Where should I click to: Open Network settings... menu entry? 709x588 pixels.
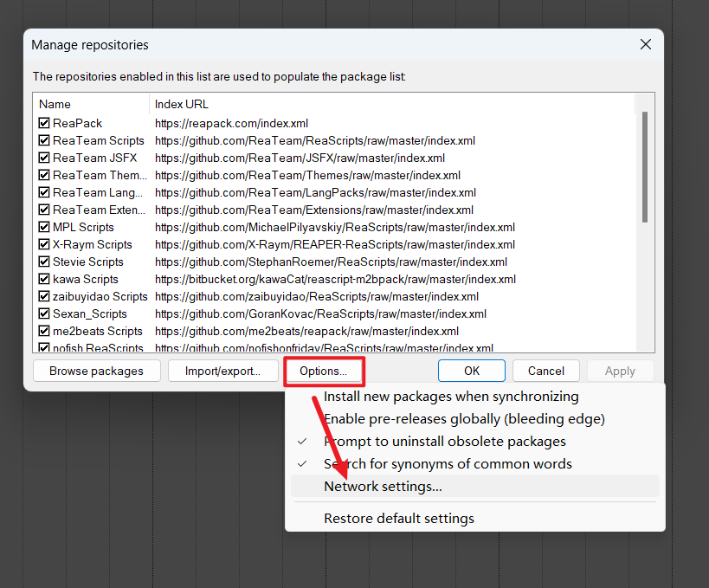click(x=474, y=486)
